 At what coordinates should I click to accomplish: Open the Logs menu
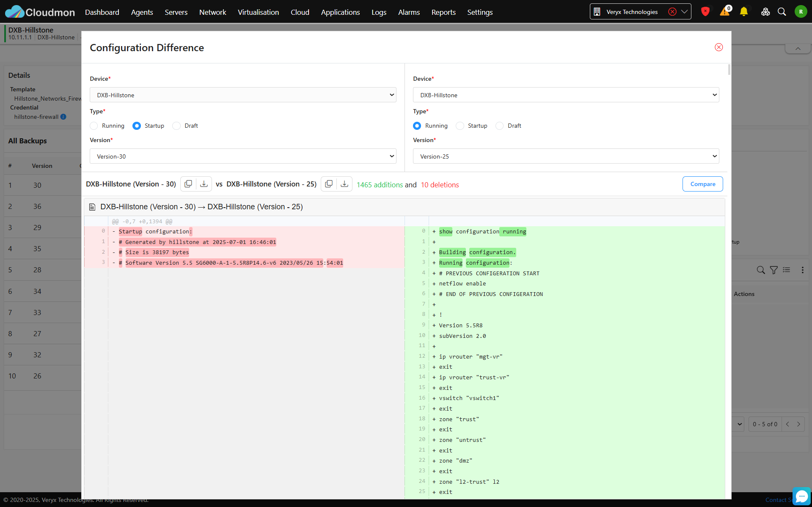(379, 12)
